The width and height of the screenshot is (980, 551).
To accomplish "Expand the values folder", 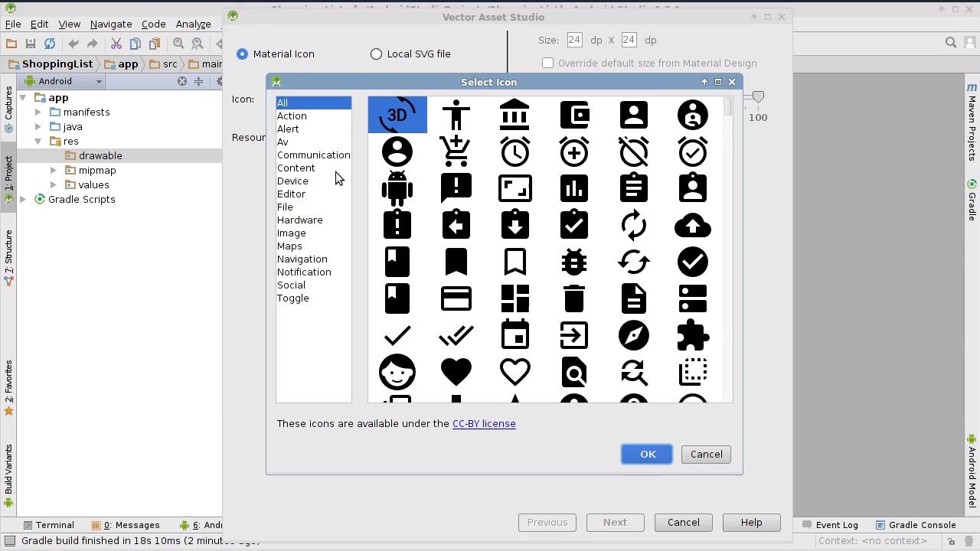I will coord(53,184).
